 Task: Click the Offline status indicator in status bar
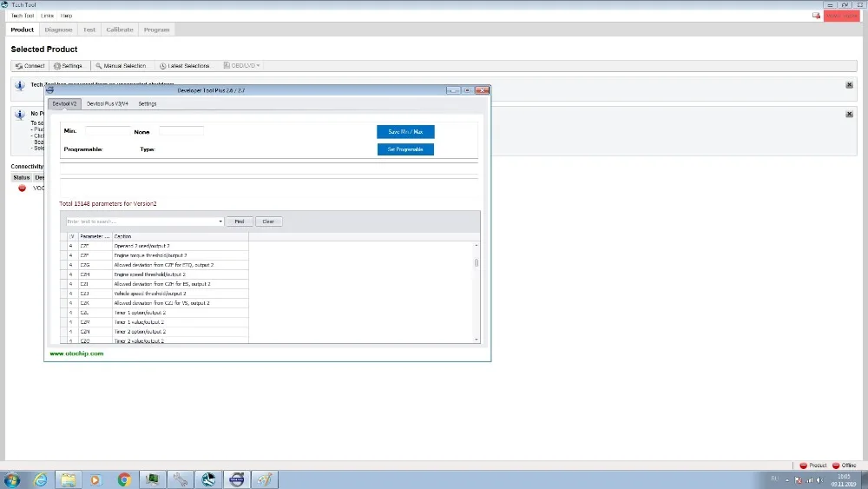tap(845, 466)
